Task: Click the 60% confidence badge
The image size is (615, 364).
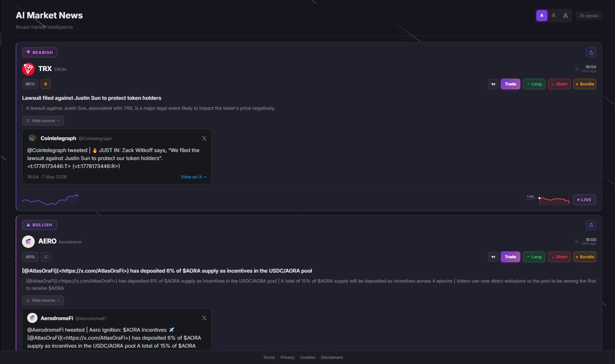Action: 30,84
